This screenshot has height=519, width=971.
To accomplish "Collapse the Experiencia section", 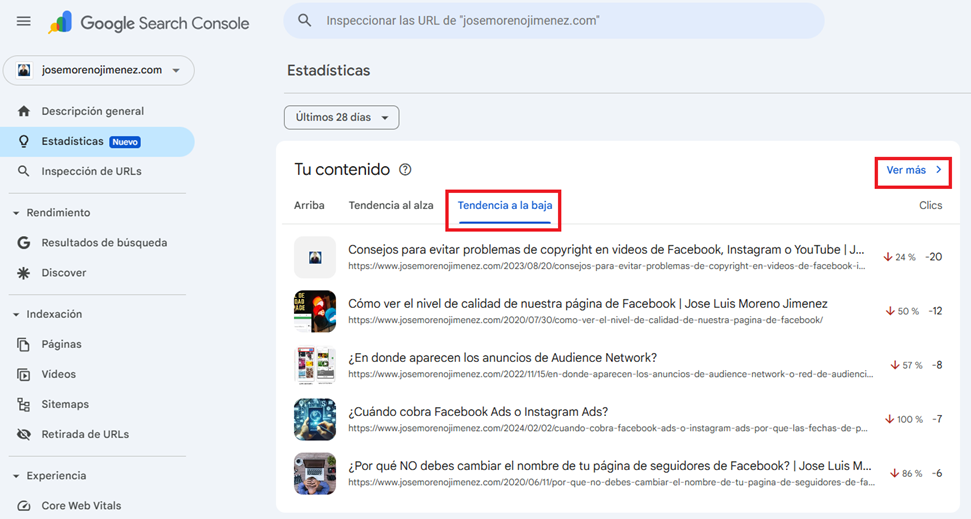I will click(x=16, y=476).
